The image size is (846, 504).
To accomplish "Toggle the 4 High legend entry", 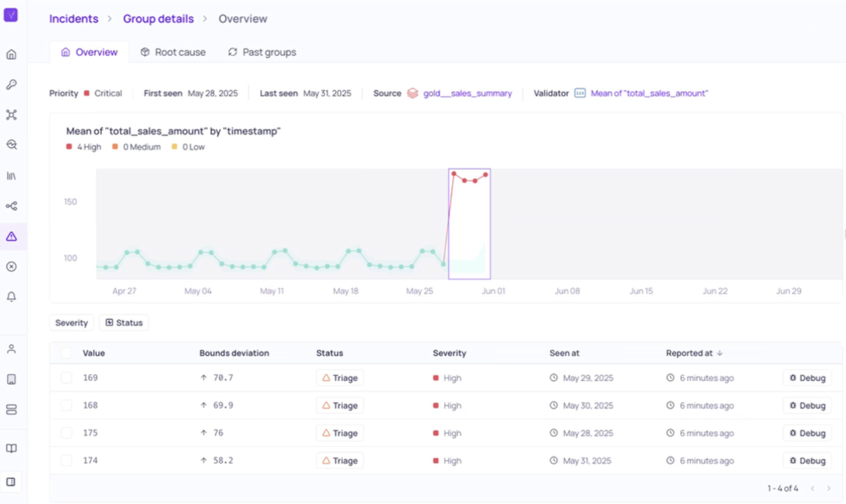I will click(x=84, y=147).
